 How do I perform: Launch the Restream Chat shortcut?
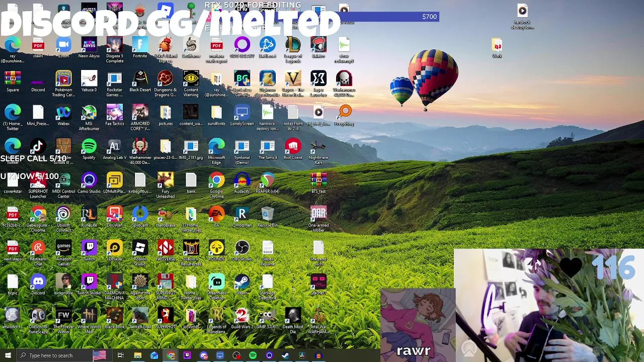tap(38, 252)
